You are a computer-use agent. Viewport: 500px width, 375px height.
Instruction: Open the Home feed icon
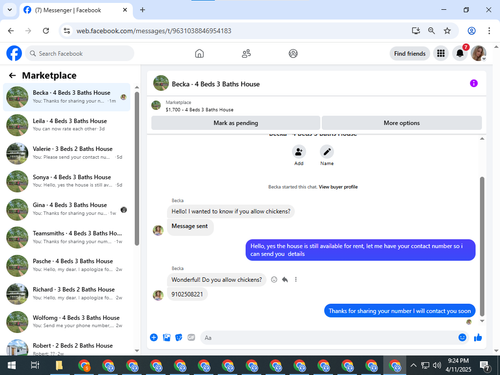(199, 53)
